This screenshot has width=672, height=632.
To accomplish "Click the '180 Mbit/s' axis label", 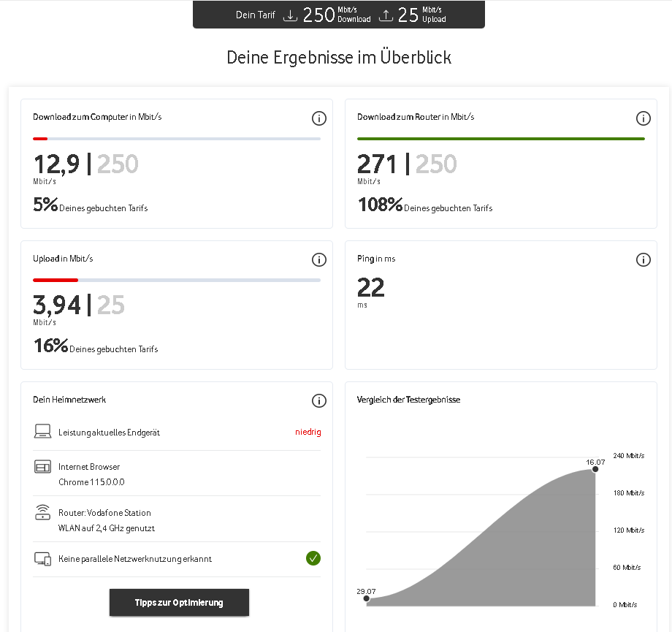I will click(629, 493).
